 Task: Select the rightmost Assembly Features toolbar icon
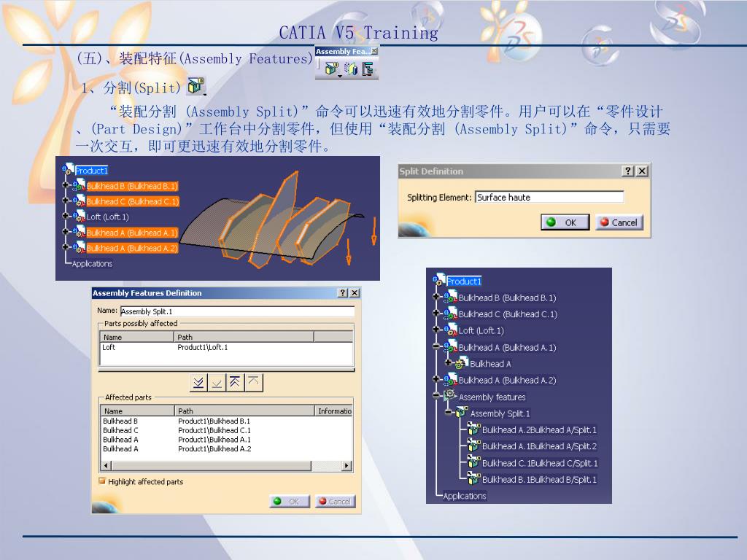pyautogui.click(x=368, y=69)
